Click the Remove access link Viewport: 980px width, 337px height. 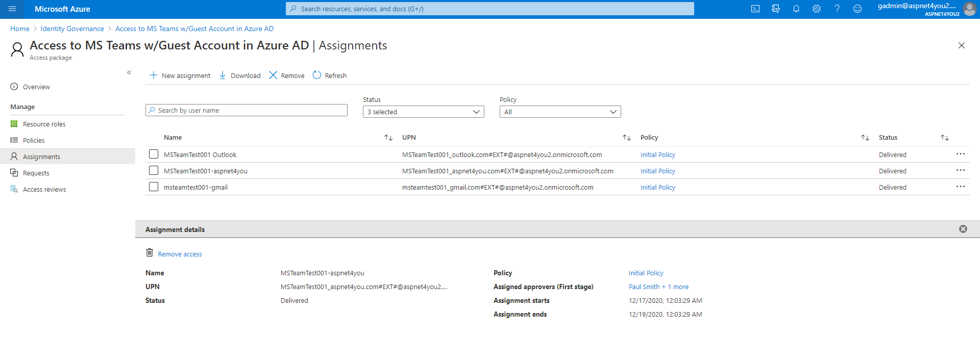pyautogui.click(x=180, y=254)
